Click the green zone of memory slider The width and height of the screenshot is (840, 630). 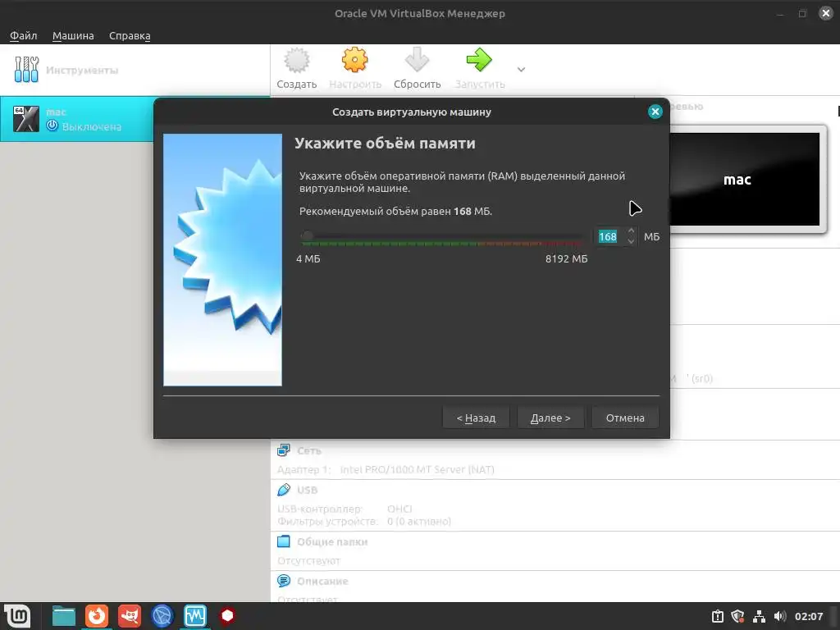(x=391, y=244)
